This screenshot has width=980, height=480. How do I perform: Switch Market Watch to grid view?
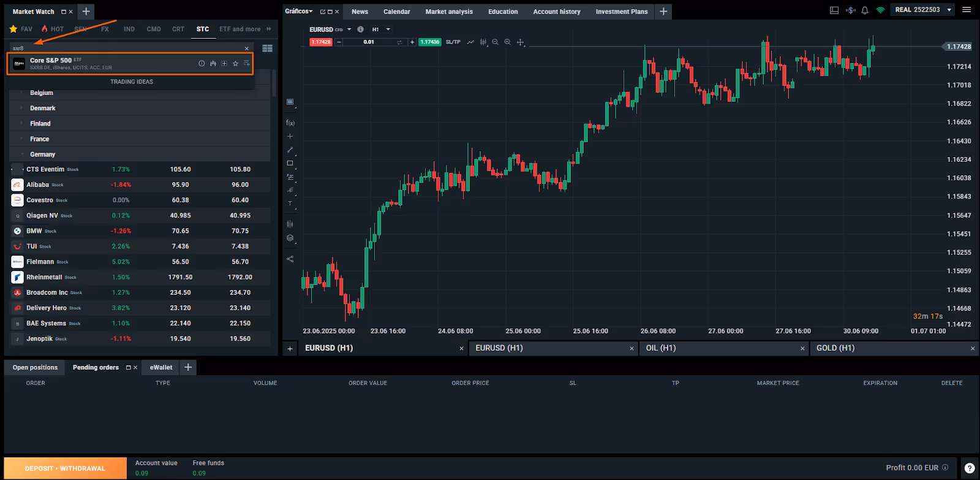[x=268, y=48]
